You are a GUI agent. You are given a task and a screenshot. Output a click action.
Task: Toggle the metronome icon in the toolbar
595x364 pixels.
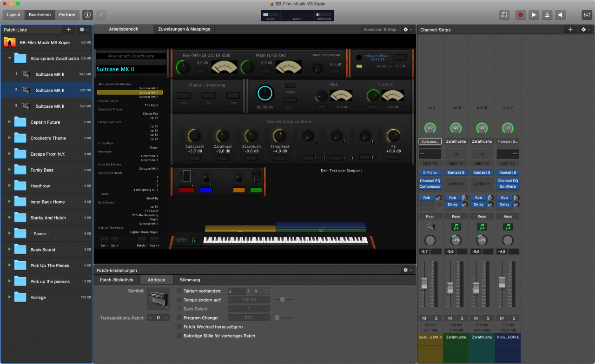click(548, 15)
